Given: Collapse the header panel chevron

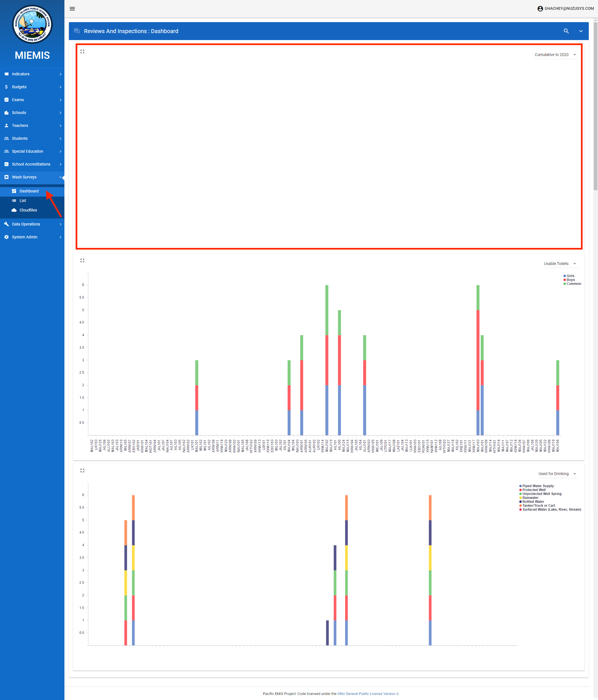Looking at the screenshot, I should (x=581, y=31).
